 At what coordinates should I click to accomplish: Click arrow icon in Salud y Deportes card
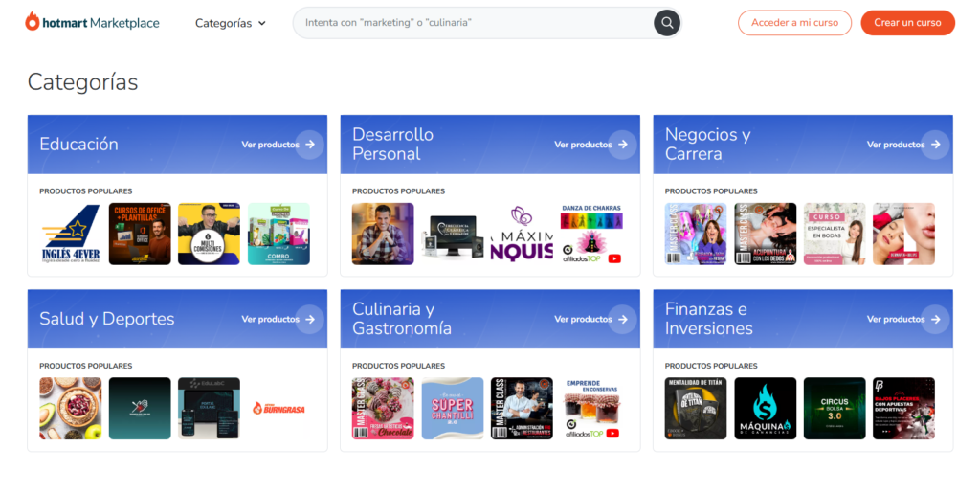point(309,319)
